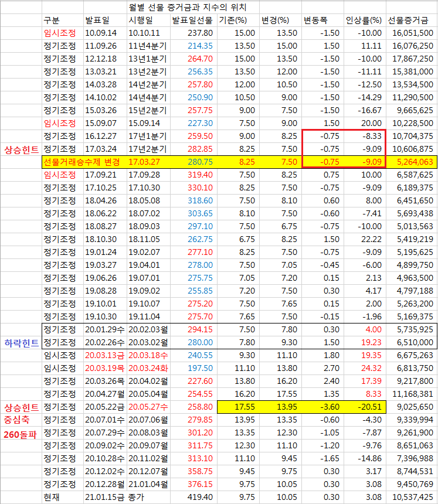The image size is (438, 504).
Task: Select the rate cell -1.96
Action: pos(372,316)
